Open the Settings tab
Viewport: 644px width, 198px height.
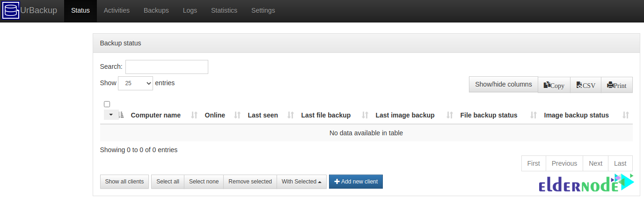click(x=263, y=10)
